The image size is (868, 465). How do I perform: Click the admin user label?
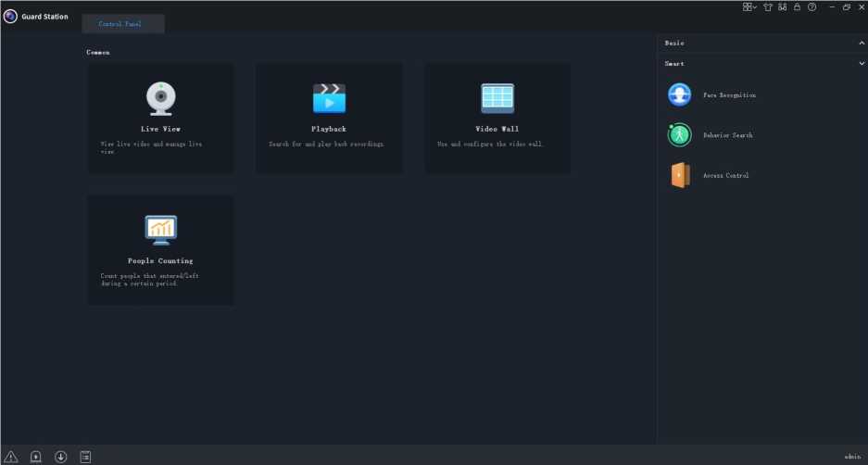point(852,457)
